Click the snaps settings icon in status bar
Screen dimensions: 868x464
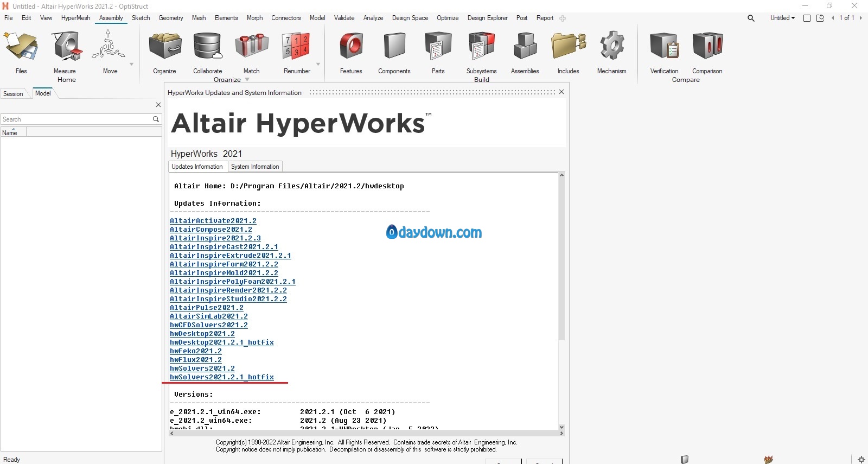[x=861, y=460]
